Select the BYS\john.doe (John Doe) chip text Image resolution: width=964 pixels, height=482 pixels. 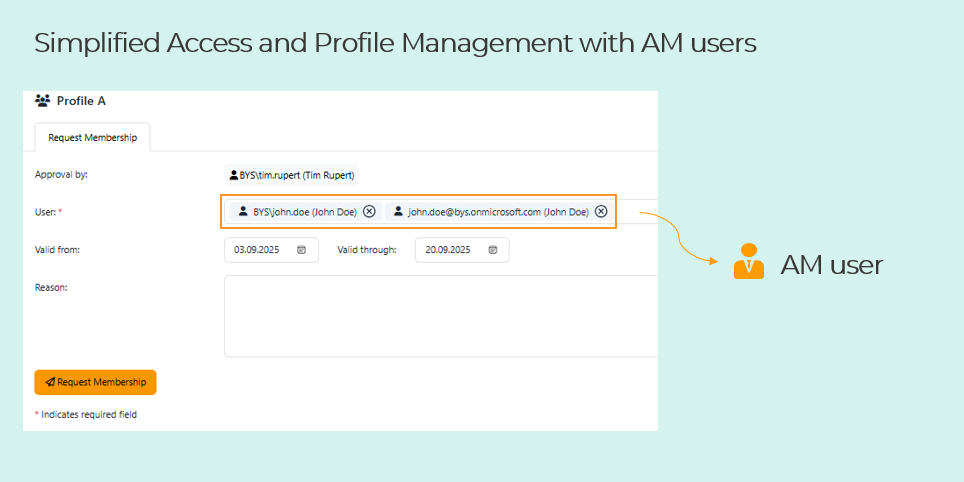point(305,211)
